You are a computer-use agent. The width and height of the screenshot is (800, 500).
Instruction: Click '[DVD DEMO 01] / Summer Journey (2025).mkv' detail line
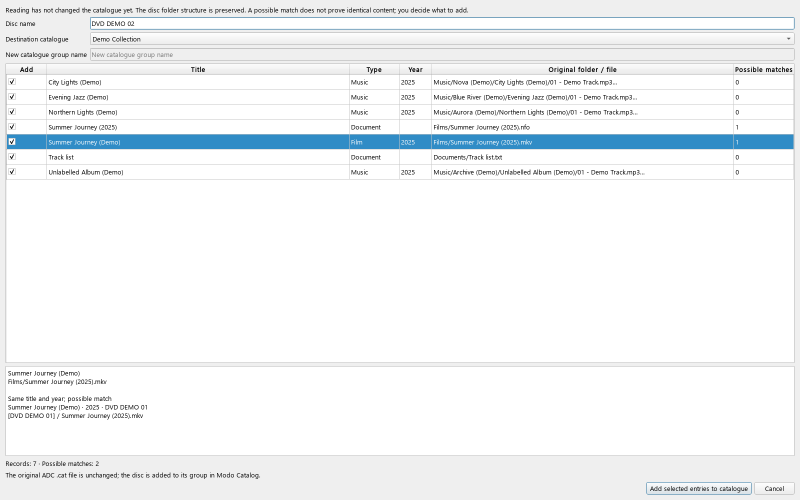(x=76, y=415)
